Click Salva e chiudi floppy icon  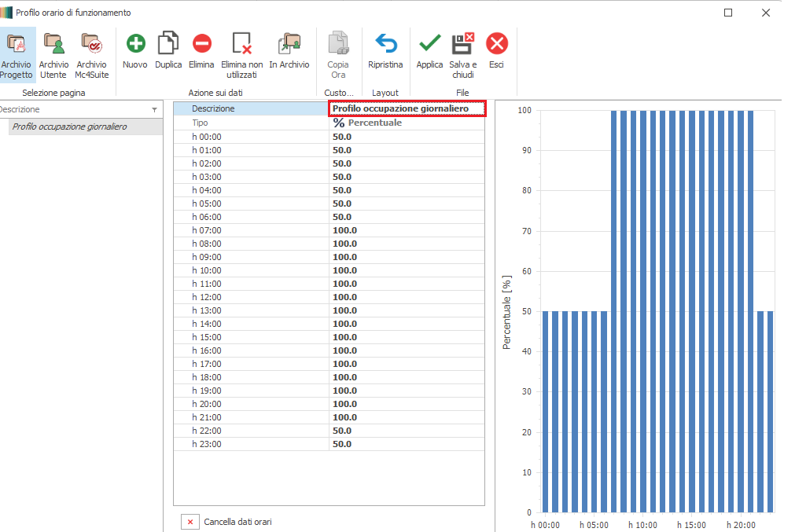(x=462, y=44)
